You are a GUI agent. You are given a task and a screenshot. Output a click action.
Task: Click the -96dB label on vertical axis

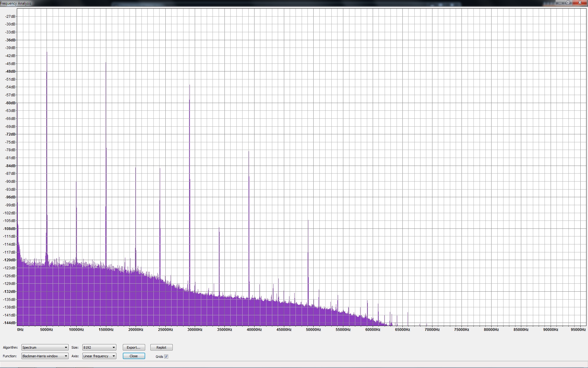(x=10, y=197)
